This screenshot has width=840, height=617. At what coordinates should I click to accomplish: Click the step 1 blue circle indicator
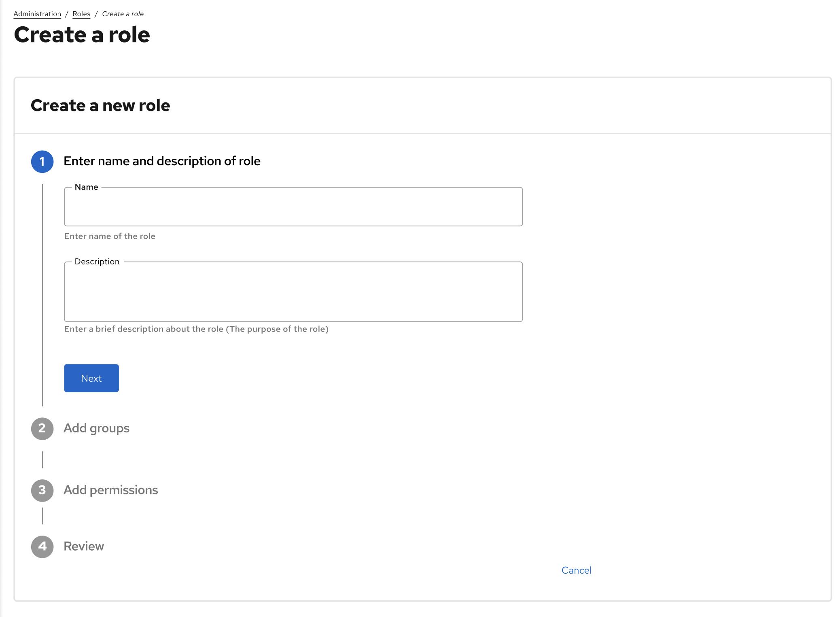point(42,162)
